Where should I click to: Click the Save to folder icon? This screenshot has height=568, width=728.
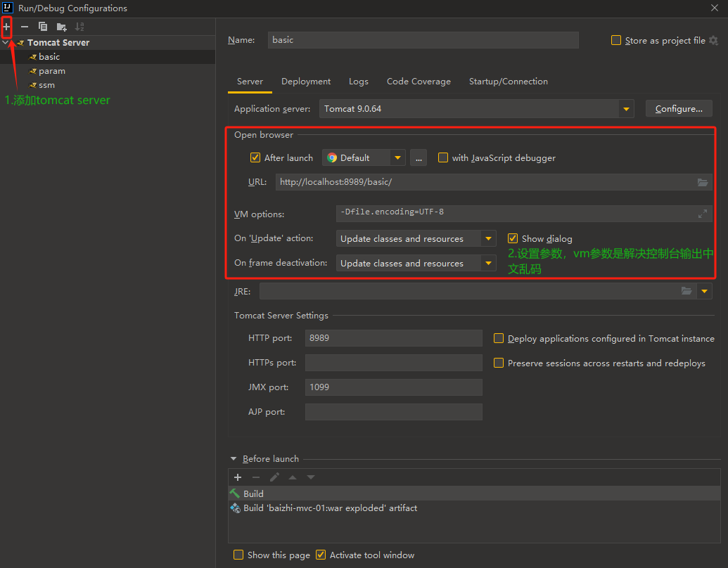tap(62, 27)
